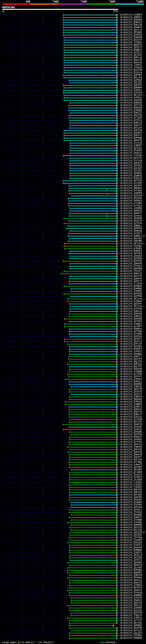Click the red ~20% identity color segment
The width and height of the screenshot is (146, 644).
(x=16, y=4)
